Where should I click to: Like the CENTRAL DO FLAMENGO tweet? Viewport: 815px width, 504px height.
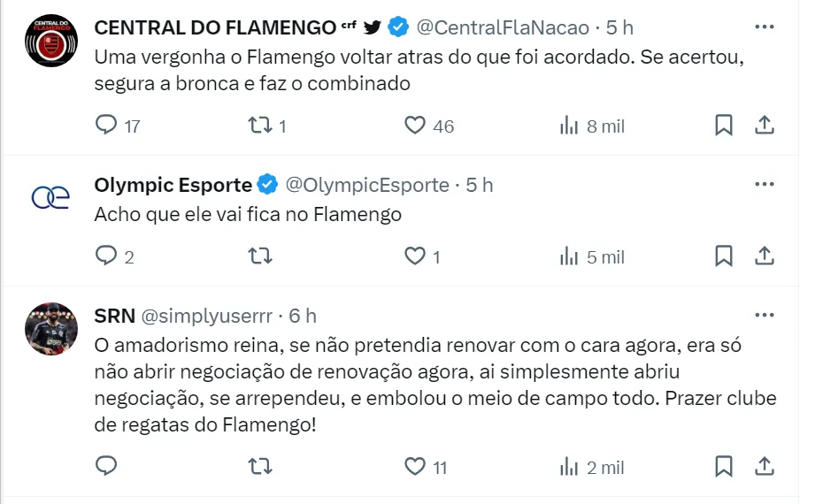415,126
